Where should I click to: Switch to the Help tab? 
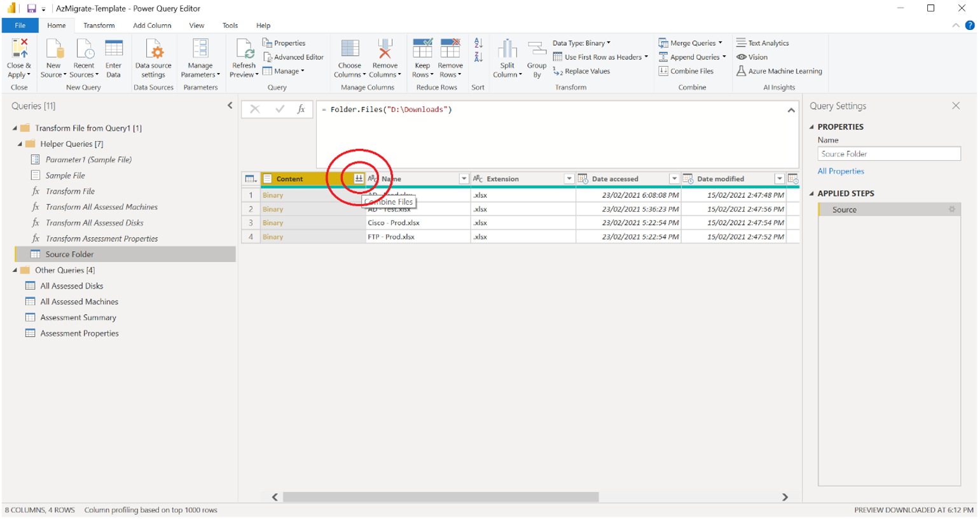[263, 25]
